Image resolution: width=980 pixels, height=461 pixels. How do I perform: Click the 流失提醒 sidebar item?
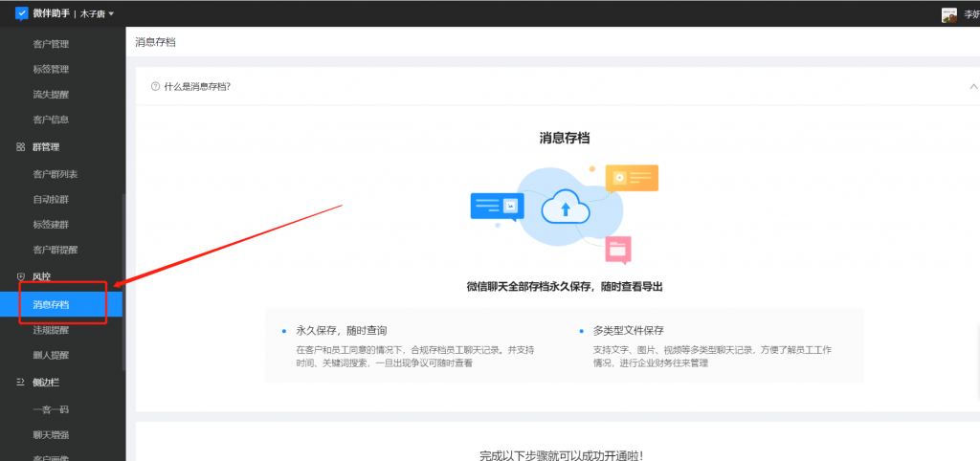point(51,95)
